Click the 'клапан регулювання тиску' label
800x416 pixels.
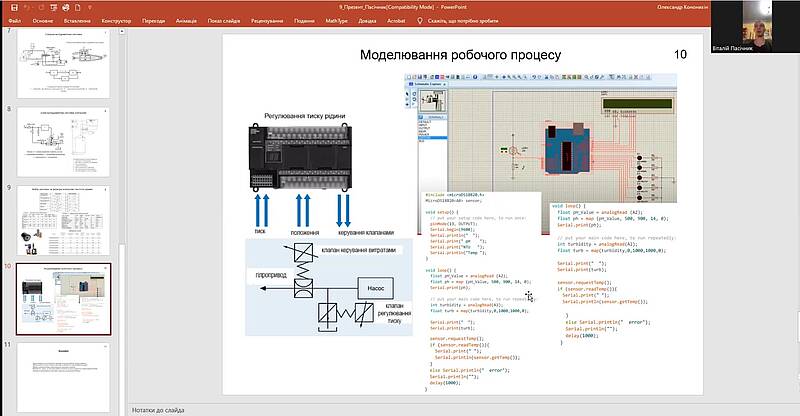click(x=394, y=313)
